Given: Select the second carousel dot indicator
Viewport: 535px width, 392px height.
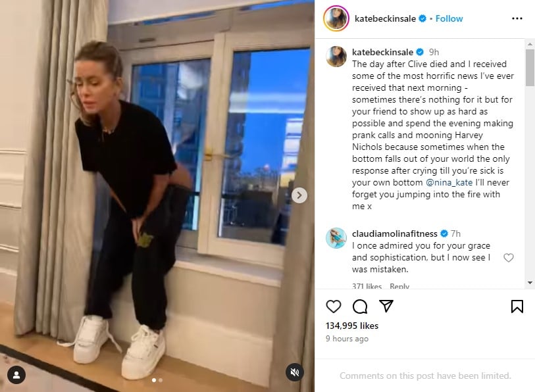Looking at the screenshot, I should pos(161,380).
